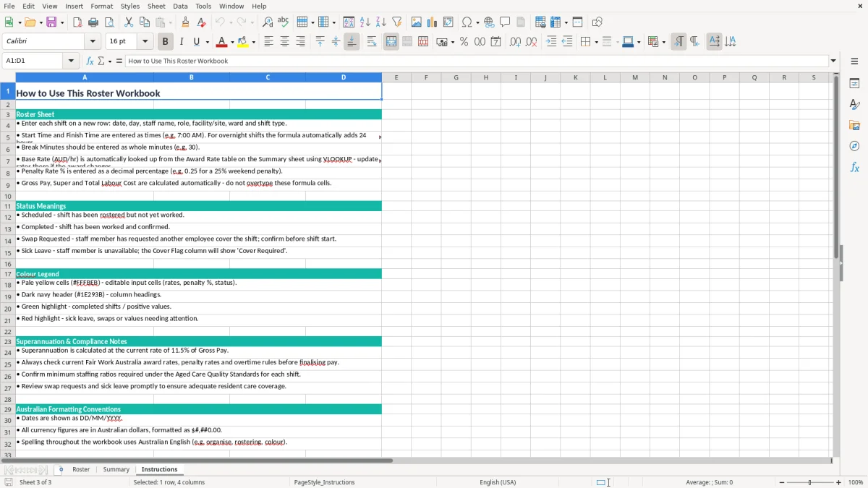The width and height of the screenshot is (868, 488).
Task: Insert a special character (Omega)
Action: click(x=467, y=22)
